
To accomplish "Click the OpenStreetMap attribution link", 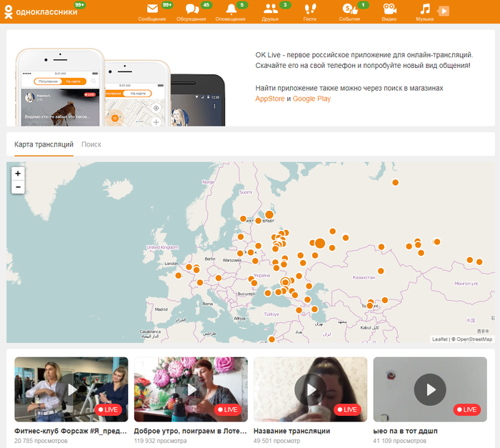I will pos(474,339).
